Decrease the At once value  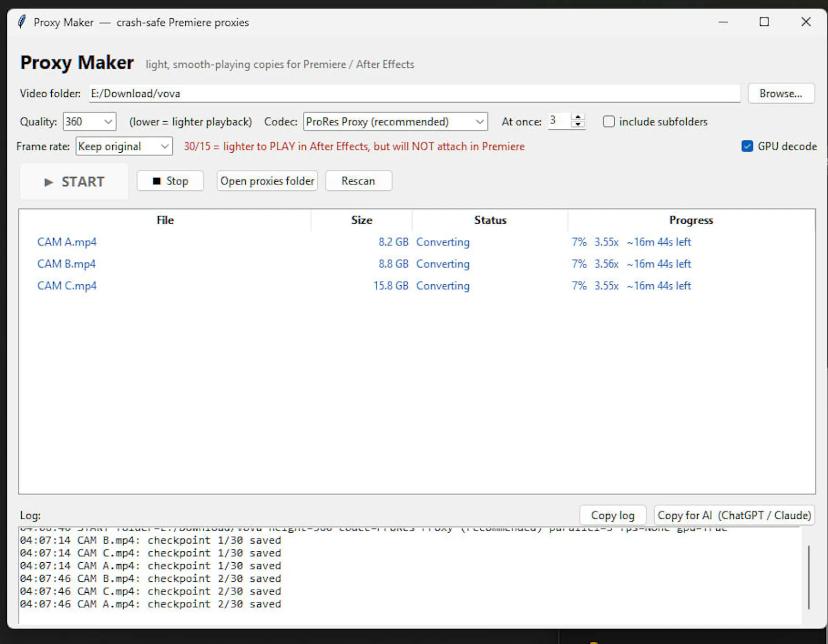578,125
